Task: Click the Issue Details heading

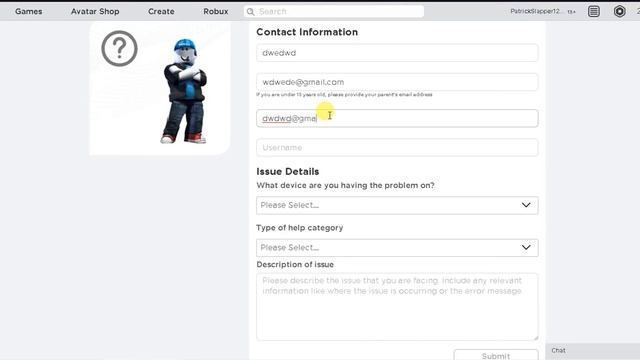Action: [288, 172]
